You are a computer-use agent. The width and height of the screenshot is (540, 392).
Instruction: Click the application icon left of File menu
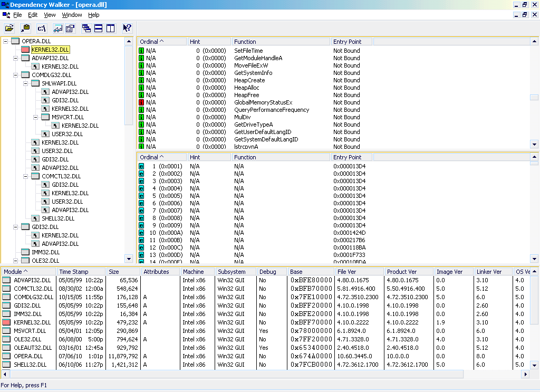tap(6, 15)
